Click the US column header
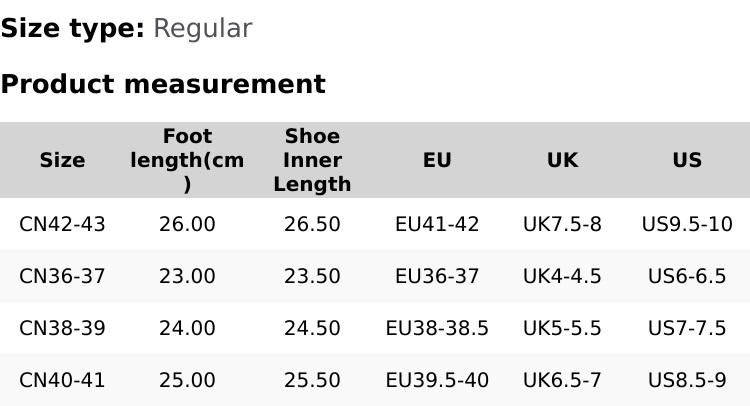750x406 pixels. click(x=687, y=160)
